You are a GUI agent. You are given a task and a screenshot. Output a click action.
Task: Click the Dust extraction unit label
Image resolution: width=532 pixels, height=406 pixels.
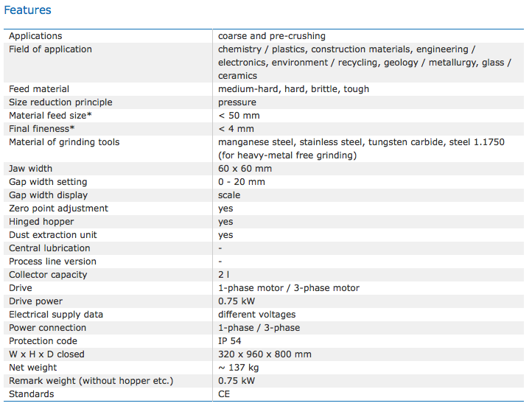click(x=53, y=235)
